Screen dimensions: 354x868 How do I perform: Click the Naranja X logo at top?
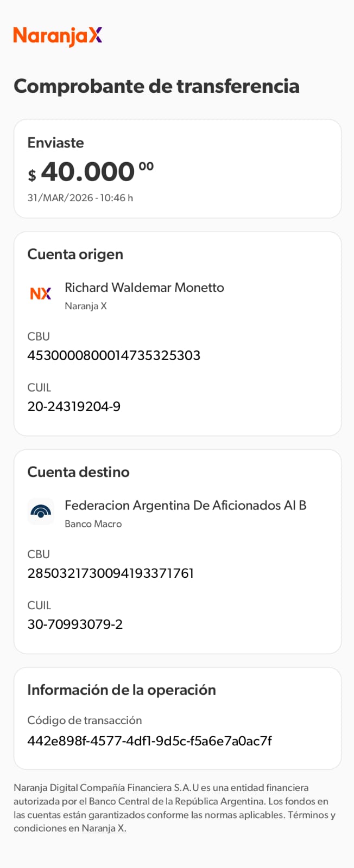tap(58, 36)
